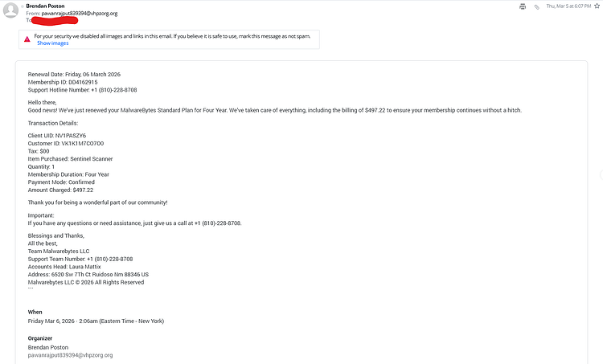Expand the trimmed content ellipsis below signature
This screenshot has height=364, width=603.
31,288
